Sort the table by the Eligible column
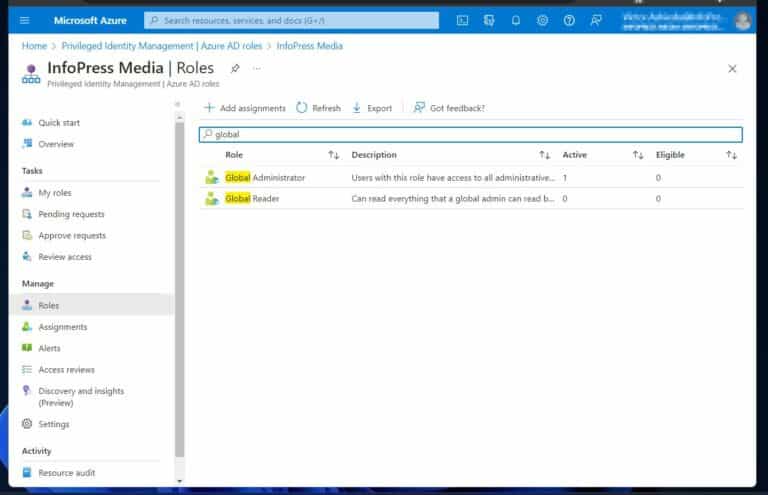This screenshot has height=495, width=768. point(731,155)
